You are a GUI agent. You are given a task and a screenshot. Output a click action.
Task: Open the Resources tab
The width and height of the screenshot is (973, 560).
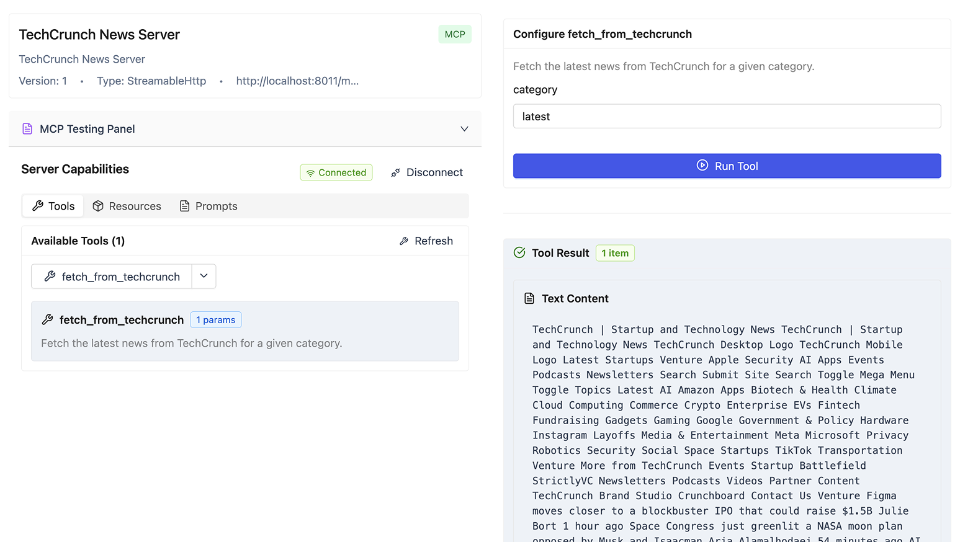[127, 206]
